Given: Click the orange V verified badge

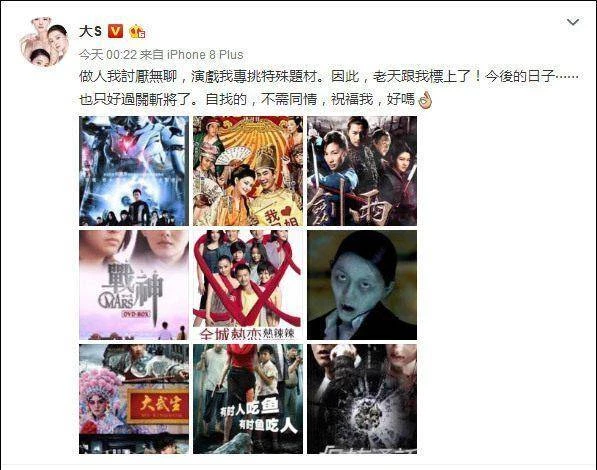Looking at the screenshot, I should tap(115, 31).
